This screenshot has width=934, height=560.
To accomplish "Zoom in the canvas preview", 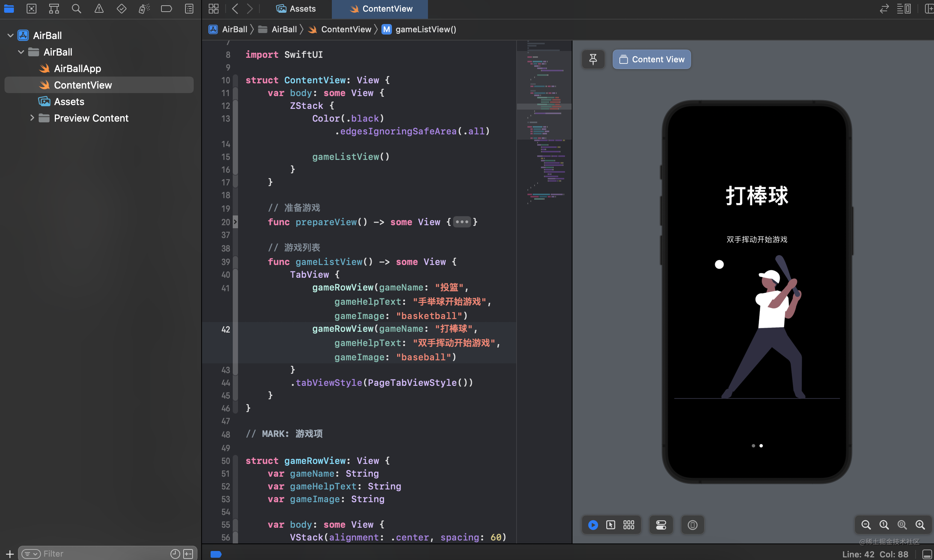I will pyautogui.click(x=920, y=525).
